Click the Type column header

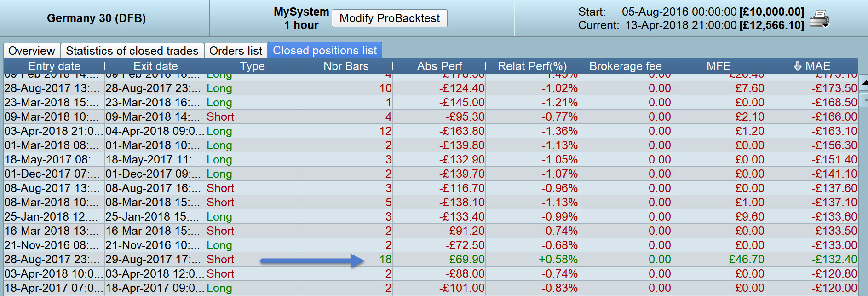tap(252, 66)
